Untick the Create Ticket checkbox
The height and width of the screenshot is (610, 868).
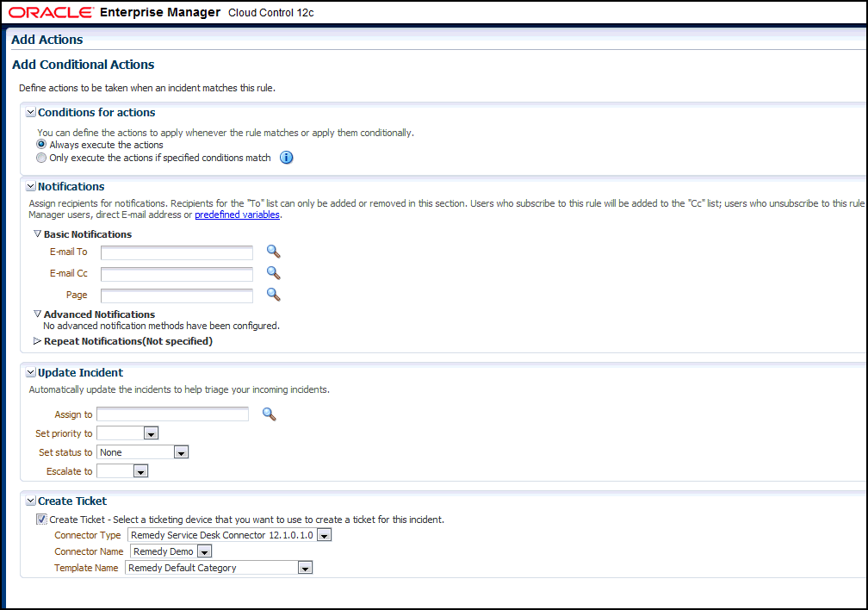41,520
